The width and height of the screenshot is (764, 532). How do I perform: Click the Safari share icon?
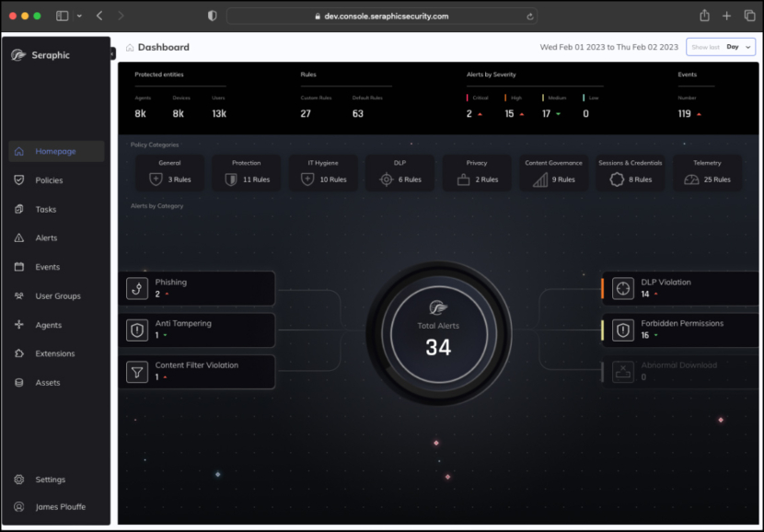coord(704,16)
